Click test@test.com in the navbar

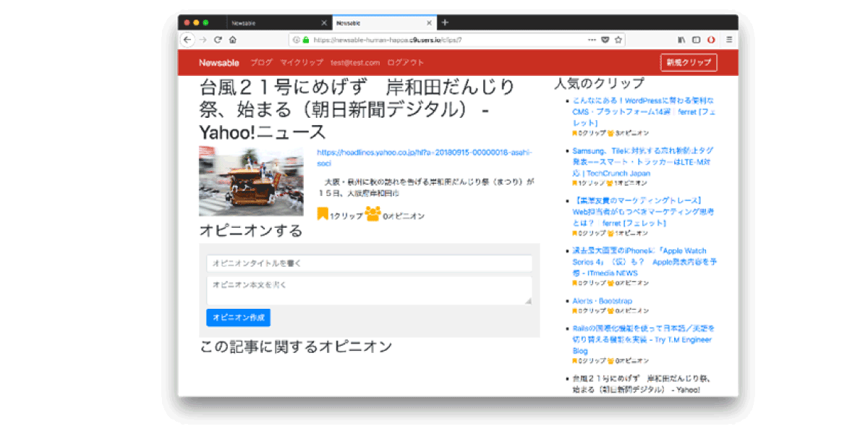pos(355,63)
